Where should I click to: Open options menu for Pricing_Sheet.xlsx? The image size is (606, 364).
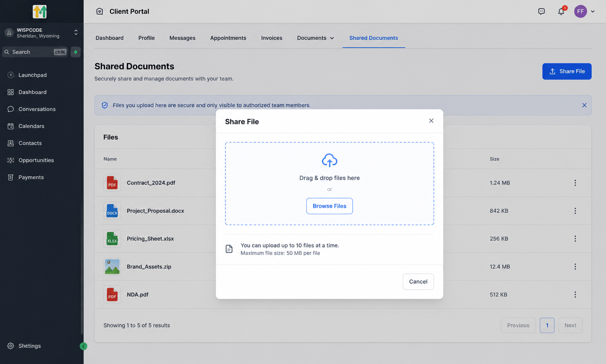point(575,239)
